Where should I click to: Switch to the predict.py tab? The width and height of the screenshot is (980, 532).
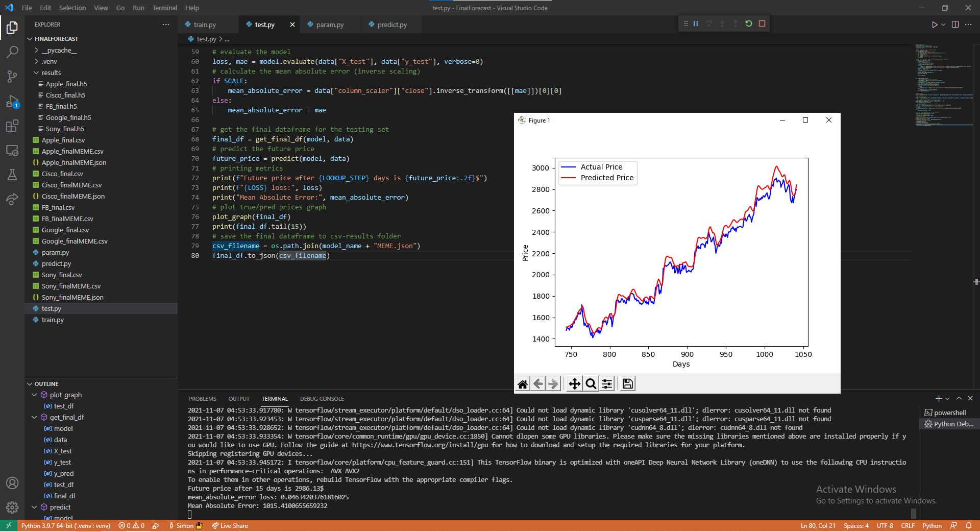391,25
